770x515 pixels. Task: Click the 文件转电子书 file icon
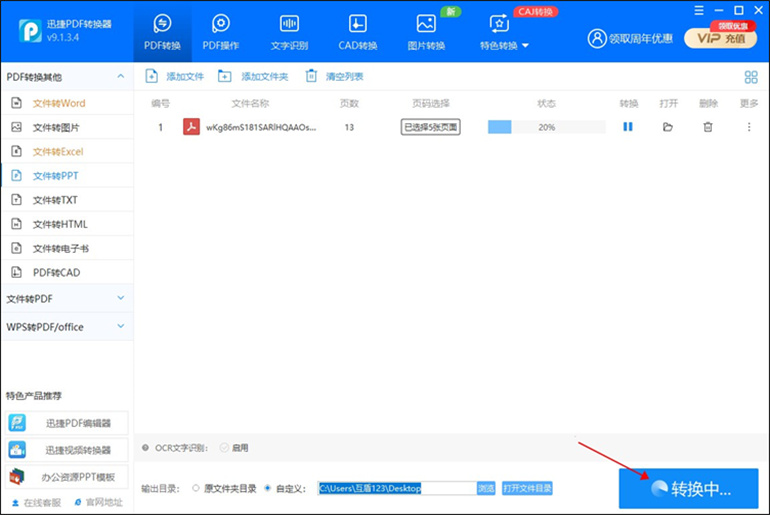[x=16, y=248]
